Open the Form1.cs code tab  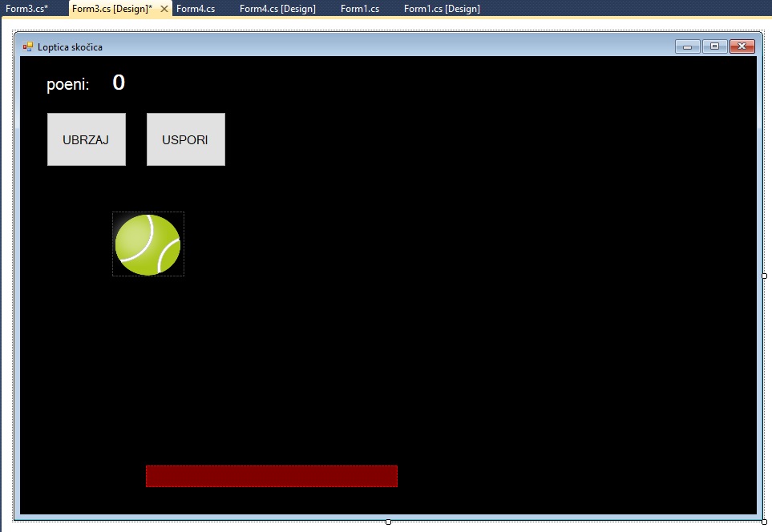(x=360, y=9)
